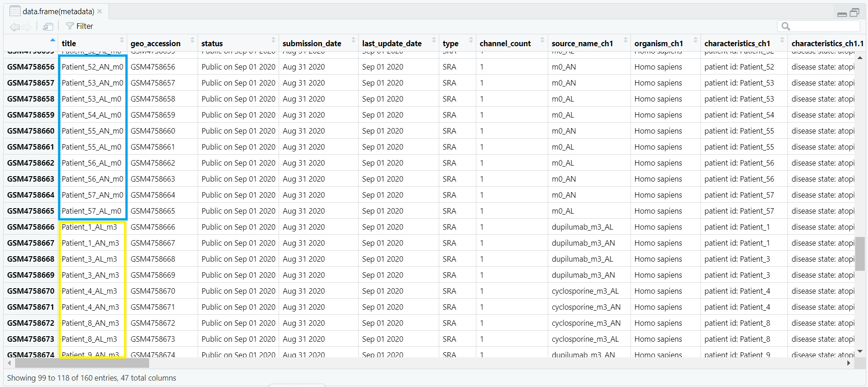The height and width of the screenshot is (387, 868).
Task: Click the vertical scrollbar's down arrow
Action: (860, 351)
